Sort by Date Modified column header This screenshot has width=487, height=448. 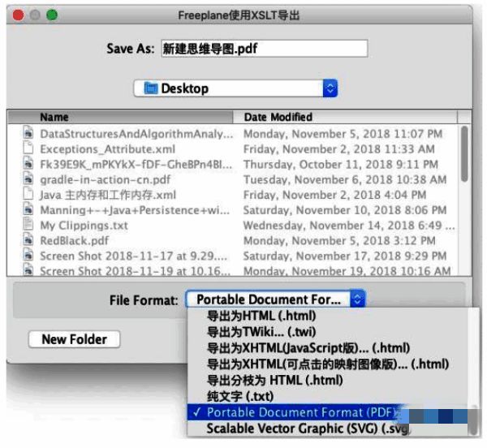[x=278, y=117]
